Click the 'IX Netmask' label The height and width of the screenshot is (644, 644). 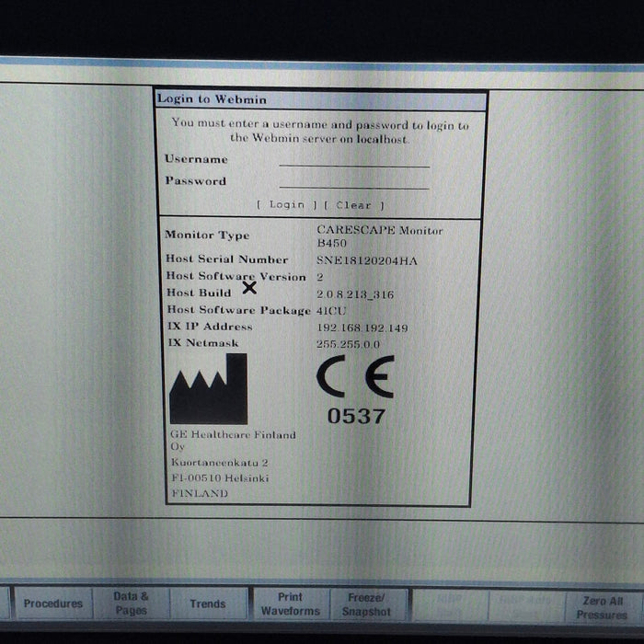point(203,343)
